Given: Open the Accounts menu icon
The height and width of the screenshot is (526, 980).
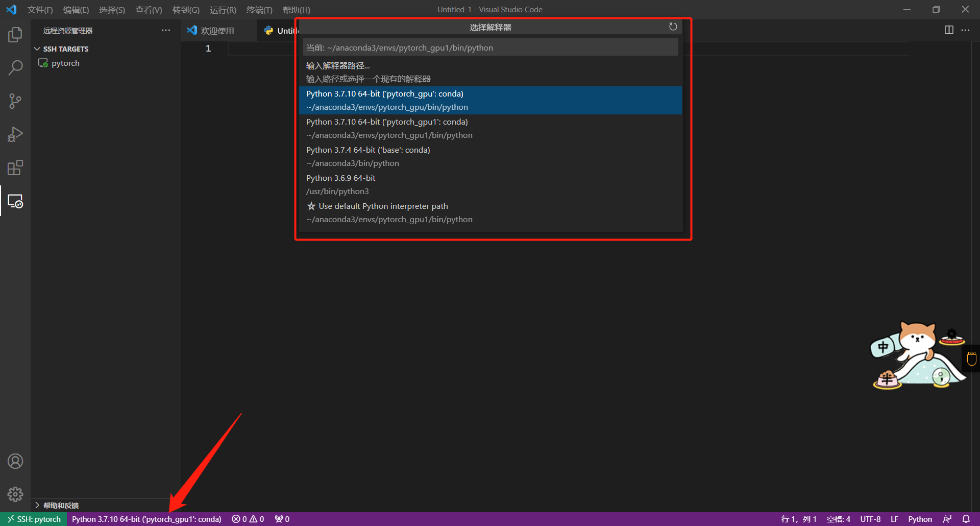Looking at the screenshot, I should tap(15, 461).
